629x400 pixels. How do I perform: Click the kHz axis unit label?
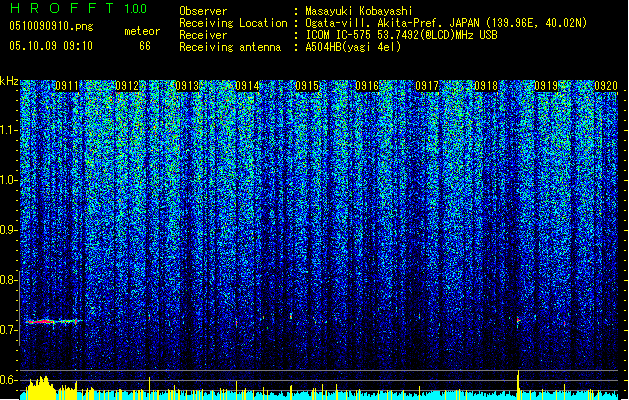[x=9, y=81]
